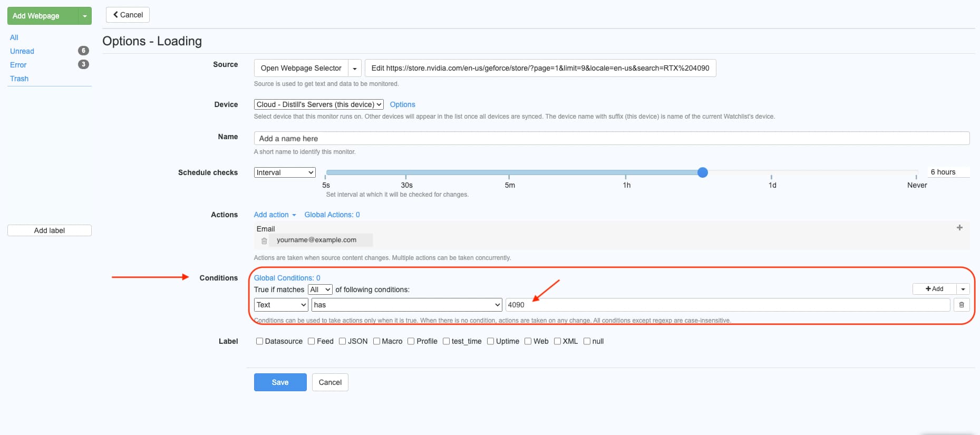Click the schedule interval slider handle
Image resolution: width=980 pixels, height=435 pixels.
(702, 172)
